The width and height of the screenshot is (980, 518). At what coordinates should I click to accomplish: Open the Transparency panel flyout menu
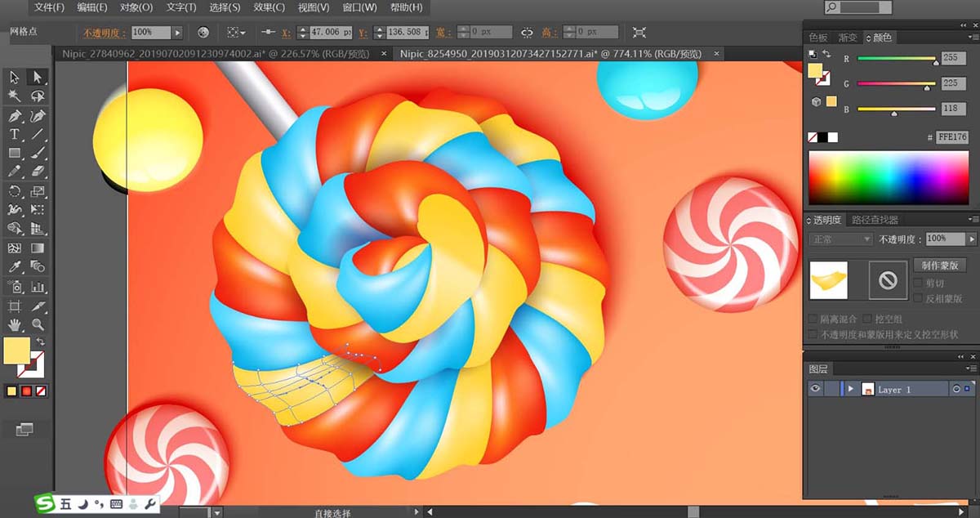973,220
